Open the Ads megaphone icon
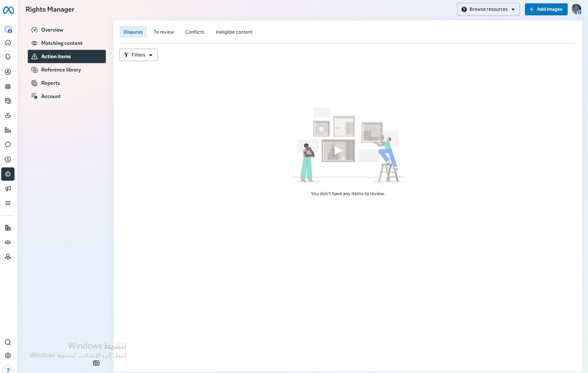The image size is (588, 373). pyautogui.click(x=8, y=189)
